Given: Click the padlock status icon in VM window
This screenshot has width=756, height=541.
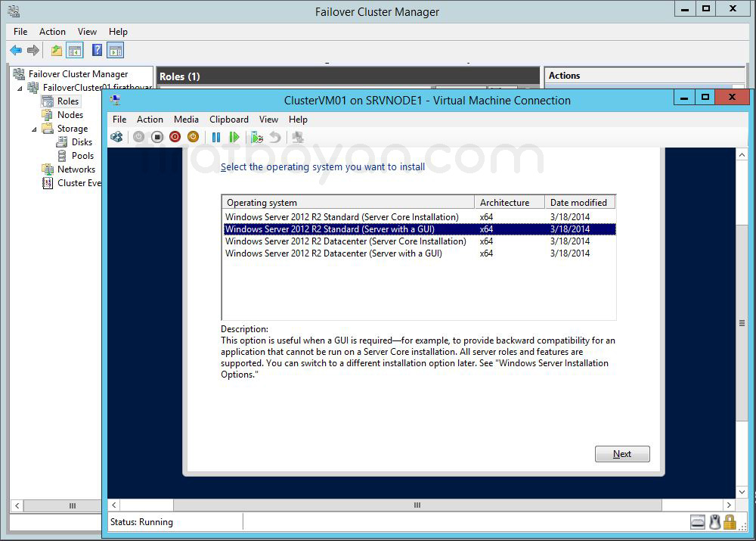Looking at the screenshot, I should (x=730, y=521).
